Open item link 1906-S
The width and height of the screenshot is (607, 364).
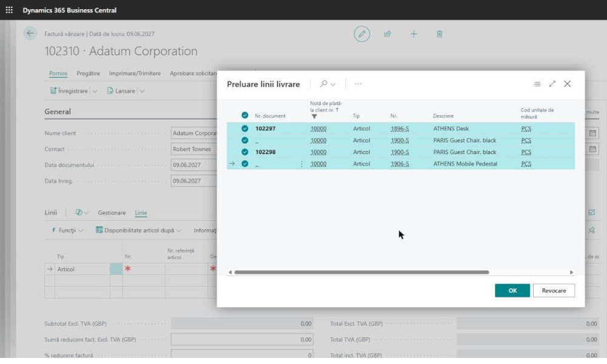click(x=400, y=164)
